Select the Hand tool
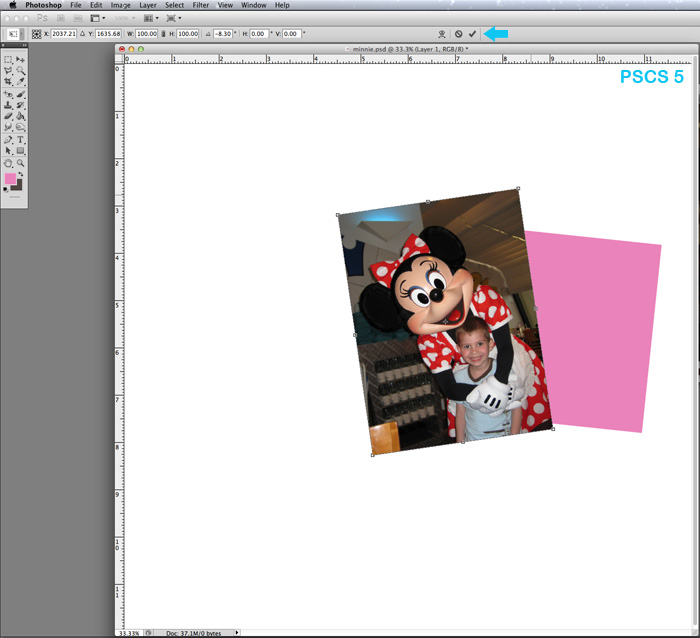The height and width of the screenshot is (638, 700). (x=8, y=163)
